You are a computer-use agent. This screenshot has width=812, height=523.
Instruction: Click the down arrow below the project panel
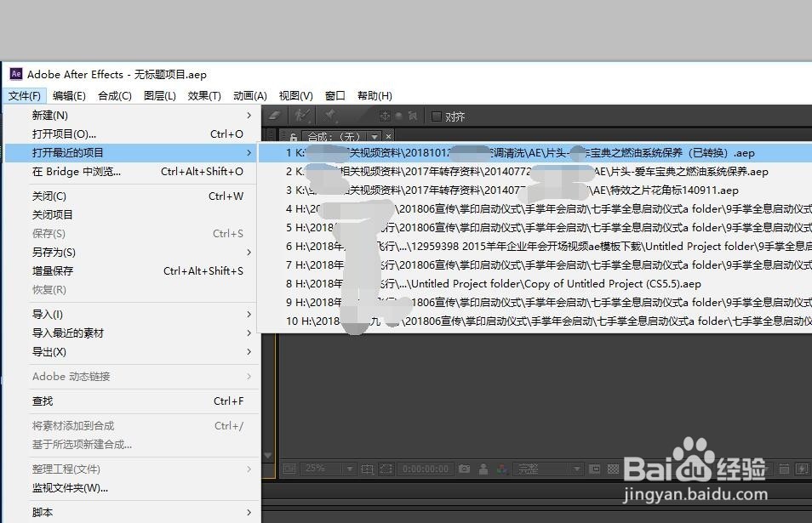[268, 456]
